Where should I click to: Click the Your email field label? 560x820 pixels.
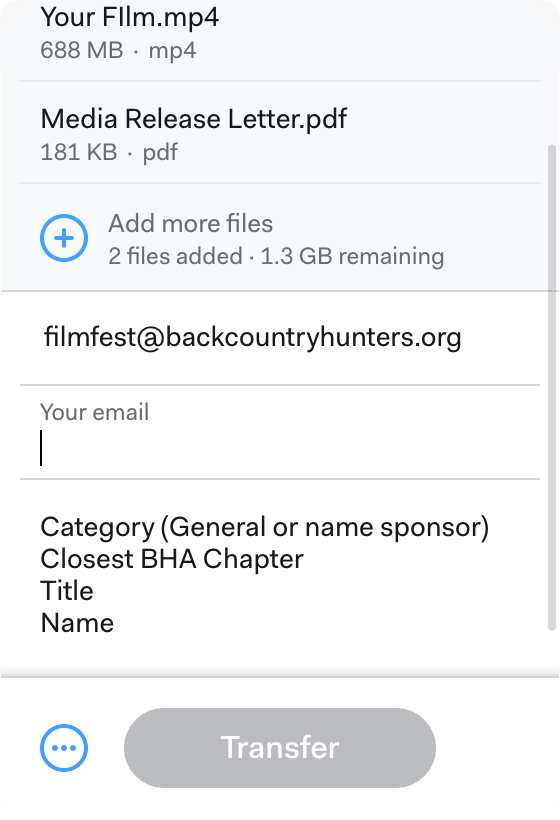[95, 412]
